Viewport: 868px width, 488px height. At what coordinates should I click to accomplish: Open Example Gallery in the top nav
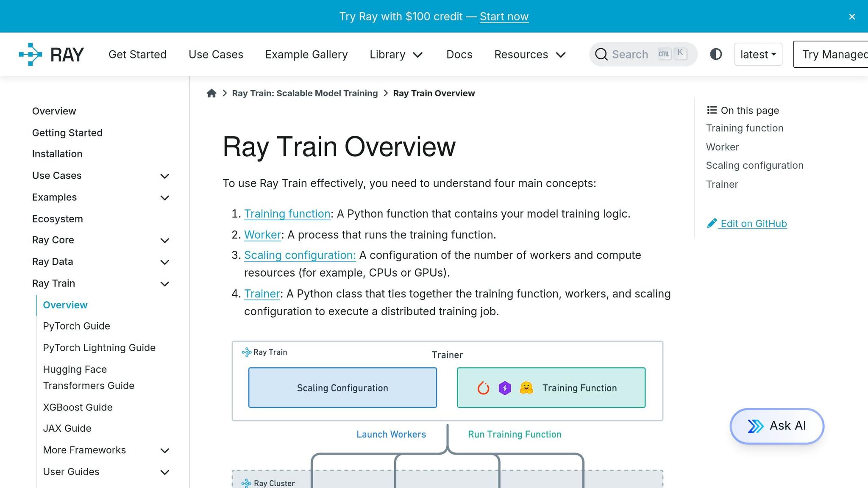(x=306, y=54)
